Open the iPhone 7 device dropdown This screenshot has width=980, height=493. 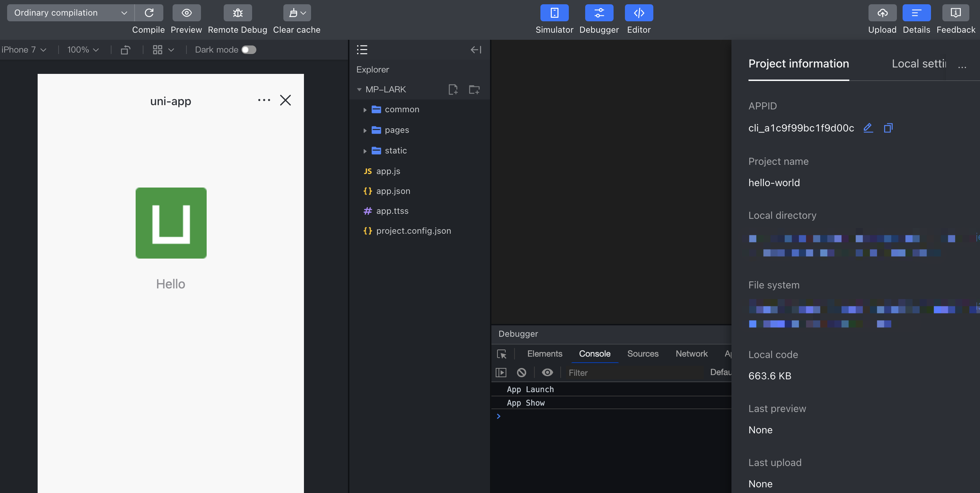tap(23, 50)
